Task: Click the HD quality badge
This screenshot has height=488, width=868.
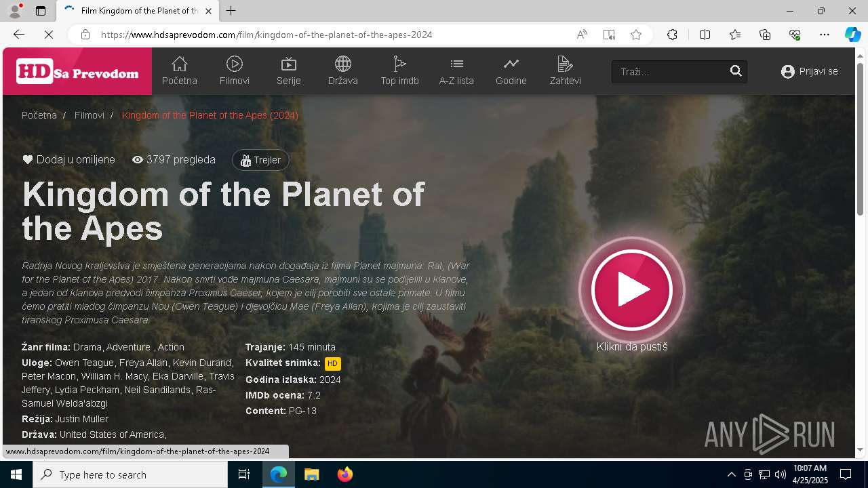Action: pyautogui.click(x=332, y=363)
